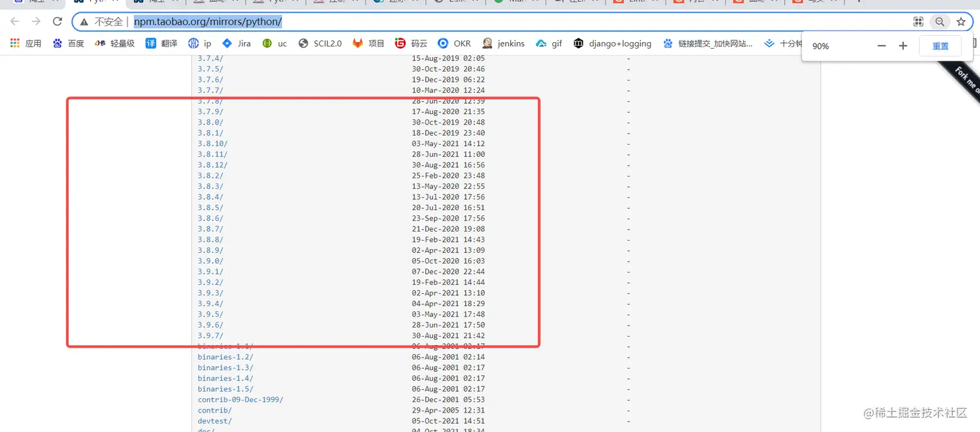Open the django+logging bookmark
Image resolution: width=980 pixels, height=432 pixels.
pyautogui.click(x=612, y=43)
